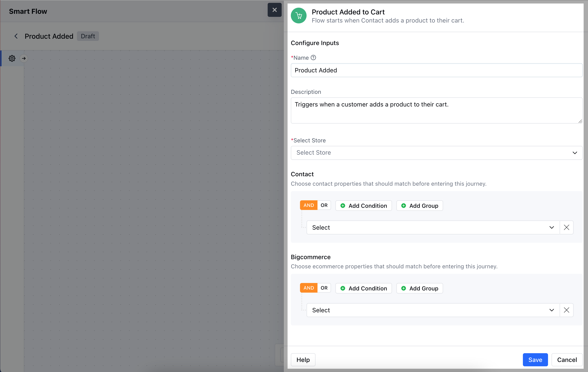This screenshot has height=372, width=588.
Task: Open the Select Store dropdown
Action: click(436, 153)
